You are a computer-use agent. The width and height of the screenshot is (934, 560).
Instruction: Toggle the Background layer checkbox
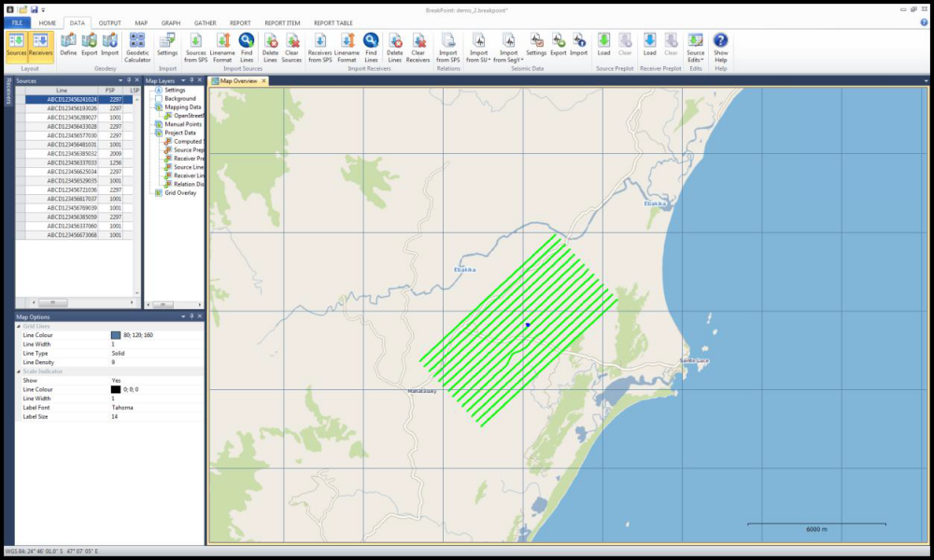159,98
